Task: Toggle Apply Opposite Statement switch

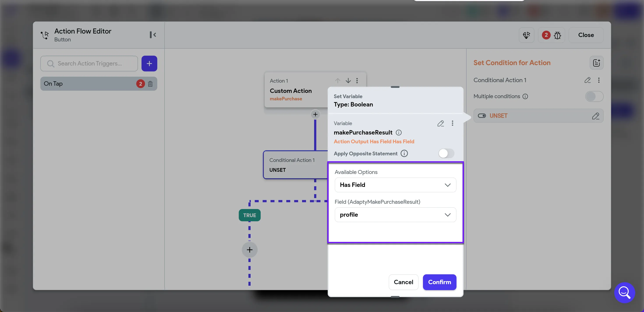Action: [446, 154]
